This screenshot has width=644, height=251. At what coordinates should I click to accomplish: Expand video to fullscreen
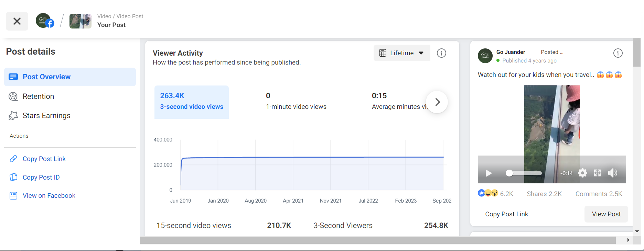pyautogui.click(x=597, y=173)
